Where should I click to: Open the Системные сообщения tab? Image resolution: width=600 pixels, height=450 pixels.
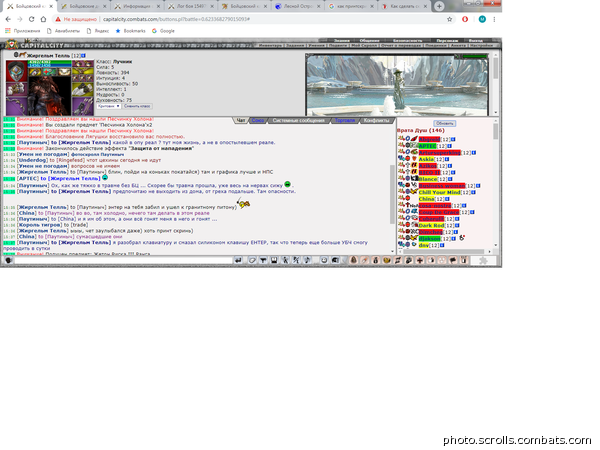tap(298, 121)
